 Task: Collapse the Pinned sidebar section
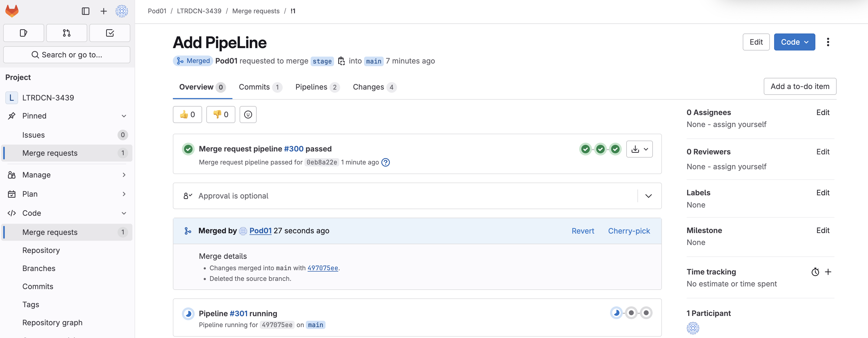coord(124,116)
